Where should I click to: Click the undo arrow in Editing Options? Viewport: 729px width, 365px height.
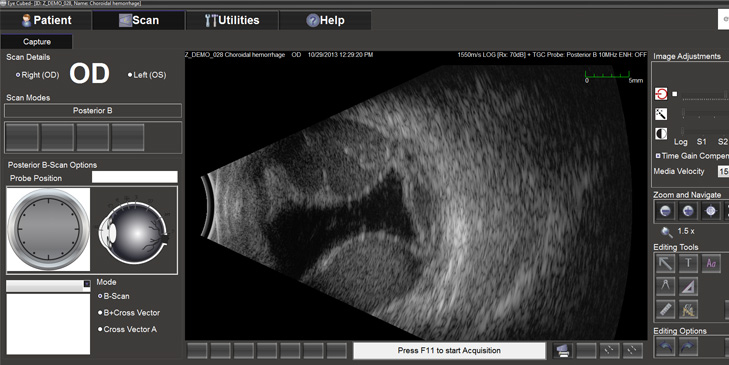(665, 347)
